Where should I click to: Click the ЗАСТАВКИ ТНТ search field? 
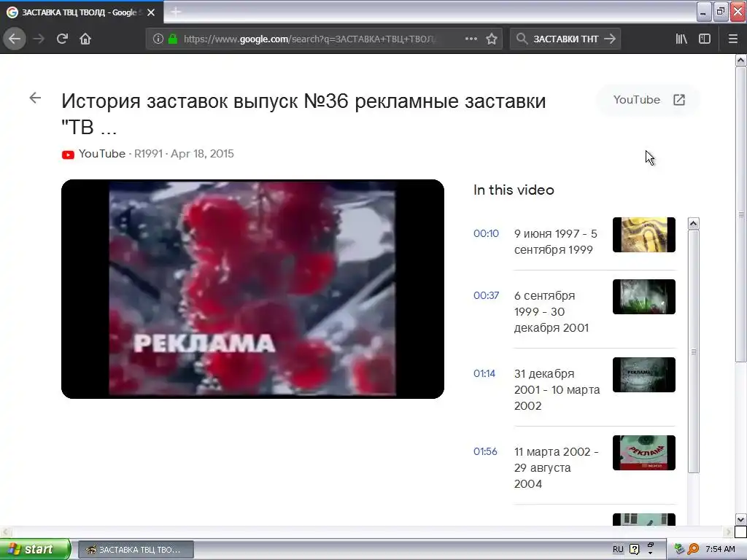click(x=565, y=39)
